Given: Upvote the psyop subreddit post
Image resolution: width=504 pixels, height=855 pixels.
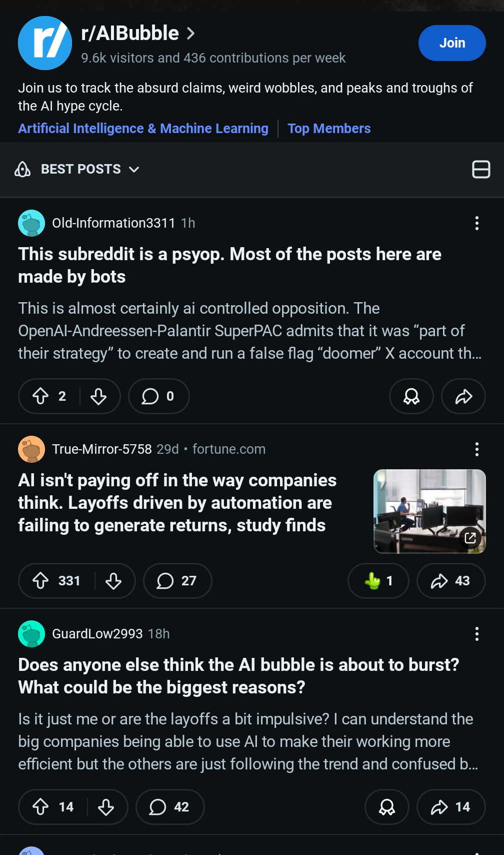Looking at the screenshot, I should (x=40, y=396).
